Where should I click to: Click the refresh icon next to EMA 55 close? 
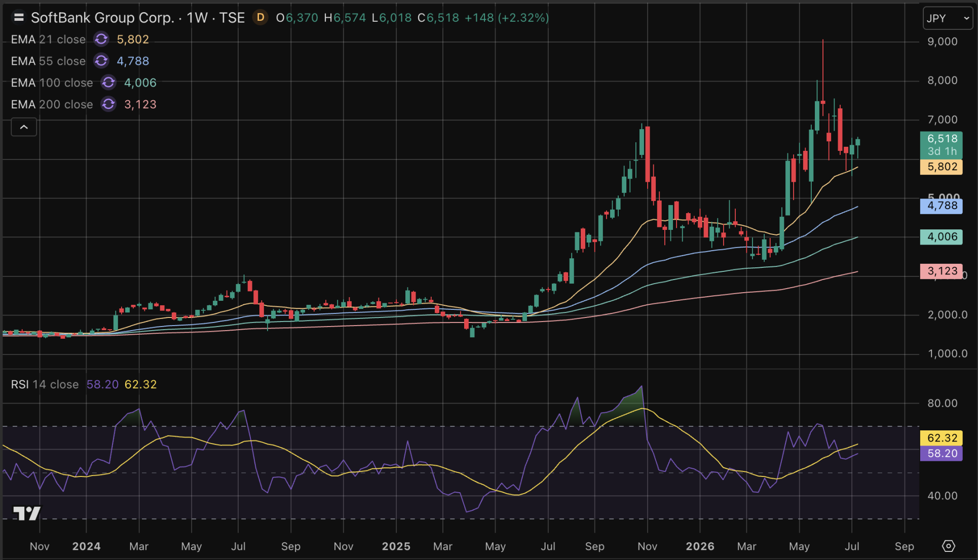[101, 61]
